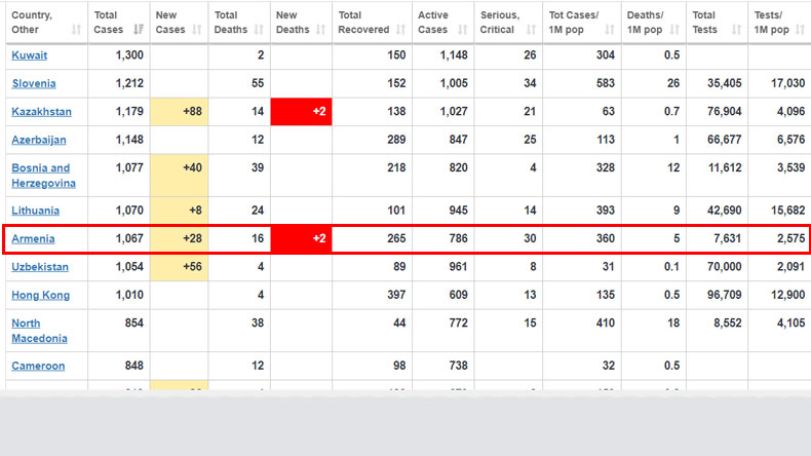Sort by Serious, Critical sort icon
811x456 pixels.
tap(531, 29)
